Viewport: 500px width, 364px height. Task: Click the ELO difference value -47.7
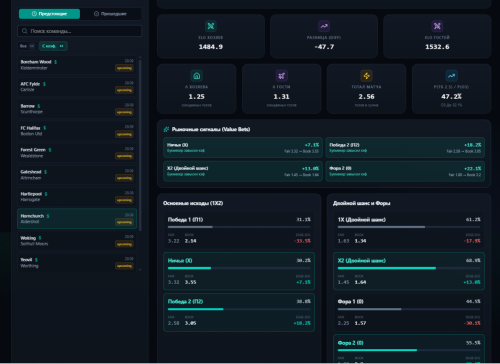[324, 47]
